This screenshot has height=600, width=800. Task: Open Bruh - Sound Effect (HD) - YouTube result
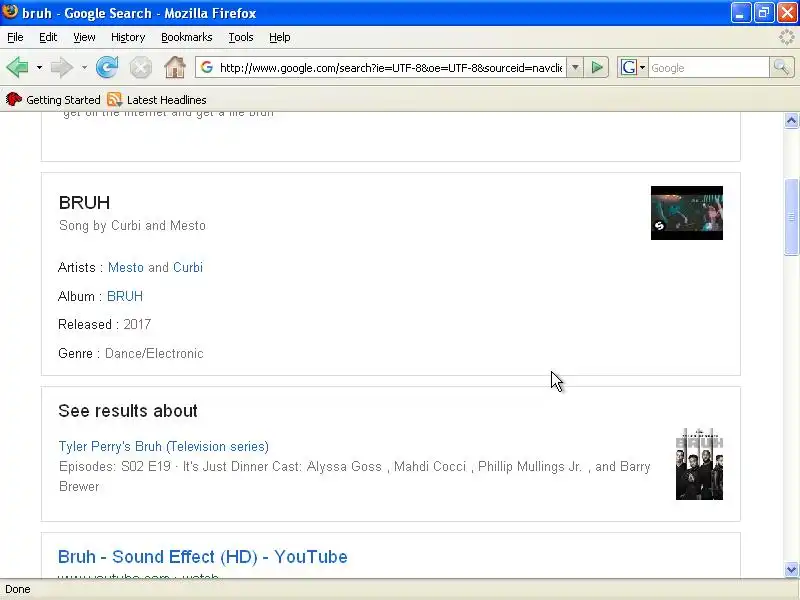coord(203,557)
